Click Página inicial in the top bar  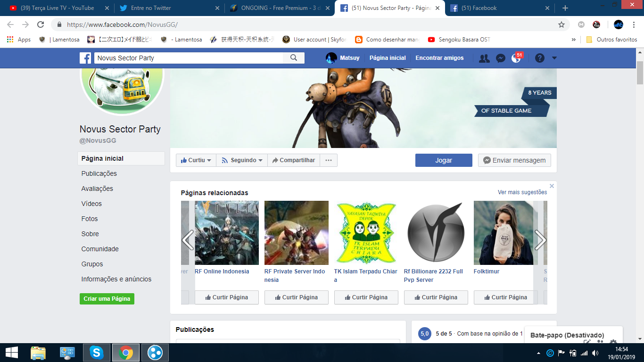point(388,58)
